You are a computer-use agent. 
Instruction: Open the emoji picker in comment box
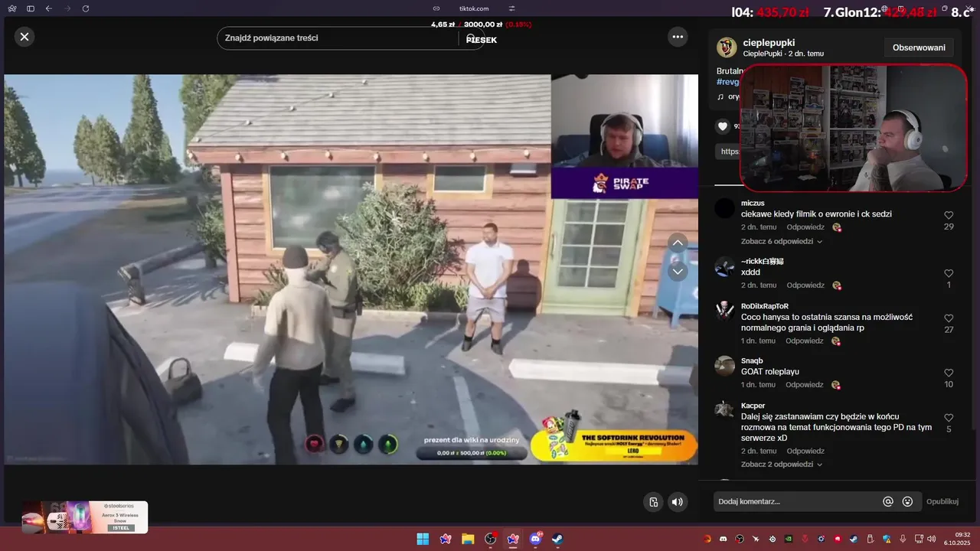pyautogui.click(x=907, y=501)
